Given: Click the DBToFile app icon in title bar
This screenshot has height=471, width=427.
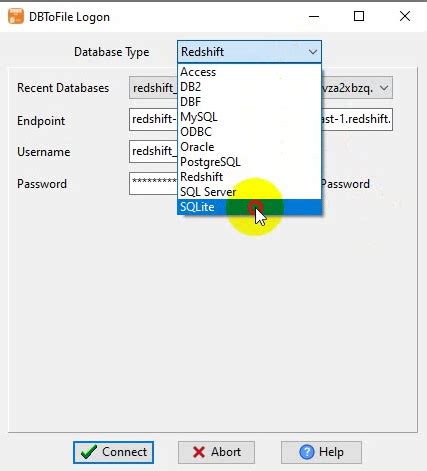Looking at the screenshot, I should click(16, 16).
